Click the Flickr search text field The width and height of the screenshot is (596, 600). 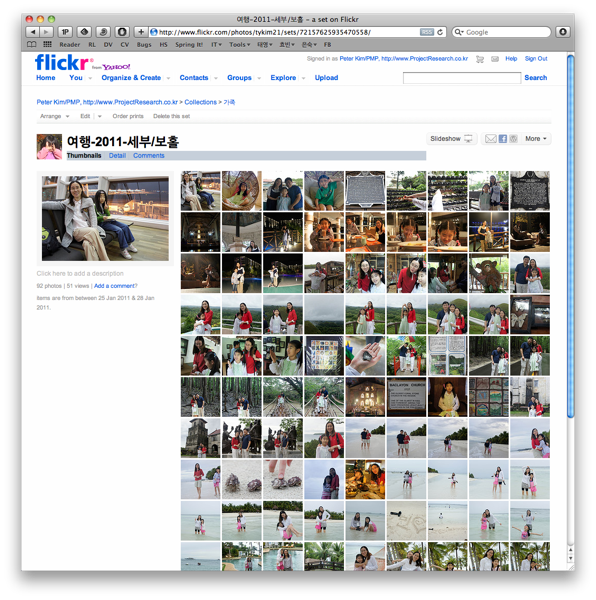pyautogui.click(x=462, y=78)
